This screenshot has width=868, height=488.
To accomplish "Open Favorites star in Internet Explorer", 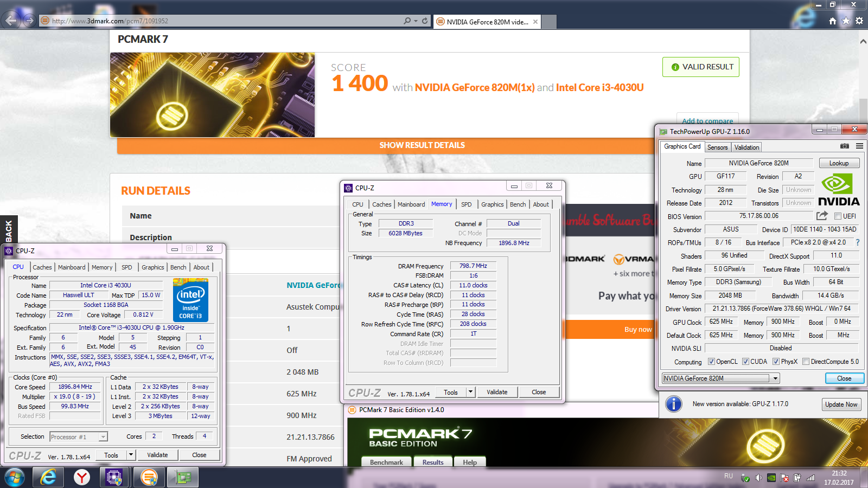I will tap(846, 21).
